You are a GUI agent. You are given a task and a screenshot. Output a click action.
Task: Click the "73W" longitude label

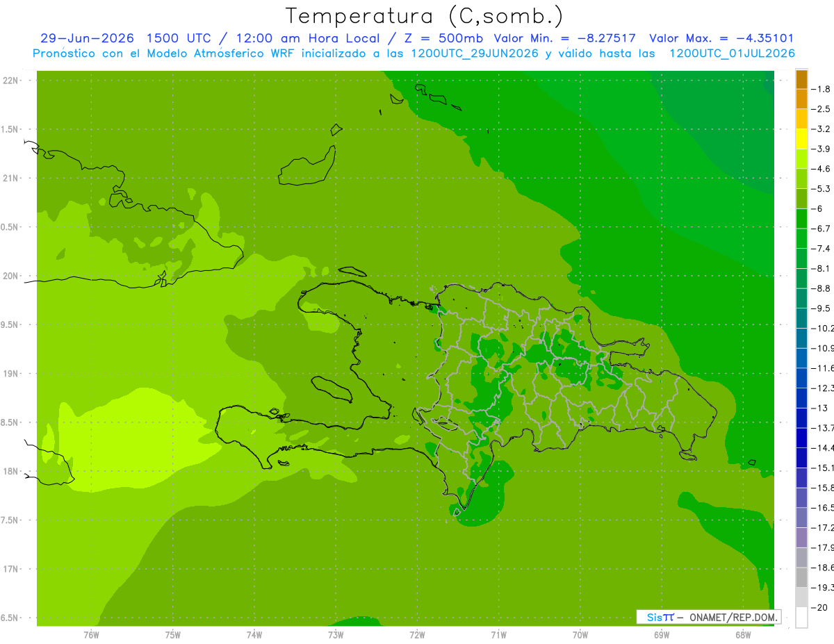tap(335, 635)
